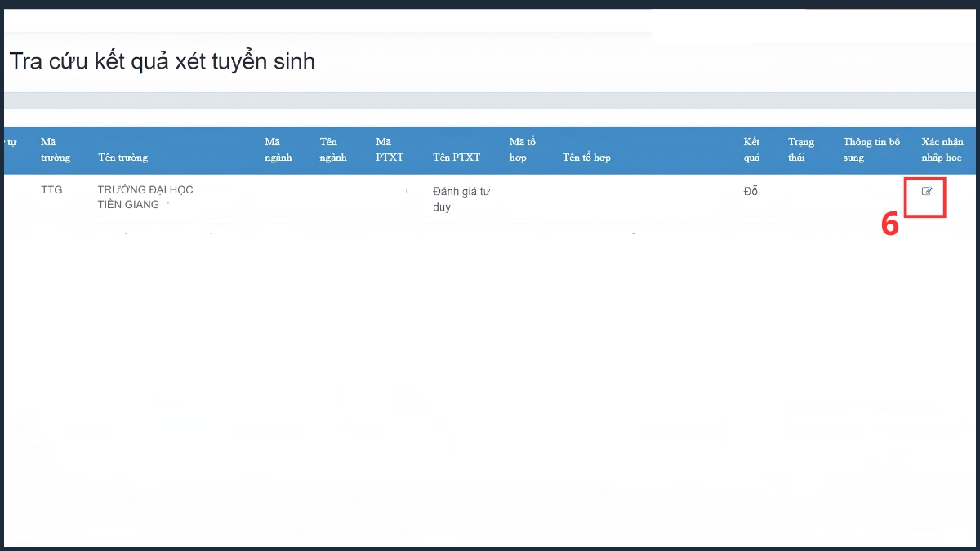The height and width of the screenshot is (551, 980).
Task: Select the 'Mã tổ hợp' column header
Action: pos(523,149)
